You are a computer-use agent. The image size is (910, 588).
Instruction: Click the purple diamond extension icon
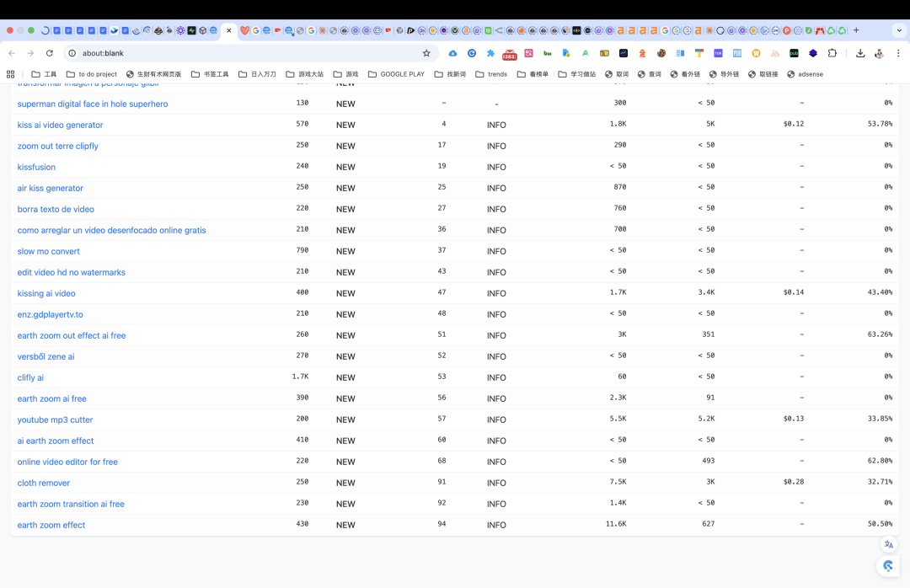[813, 53]
